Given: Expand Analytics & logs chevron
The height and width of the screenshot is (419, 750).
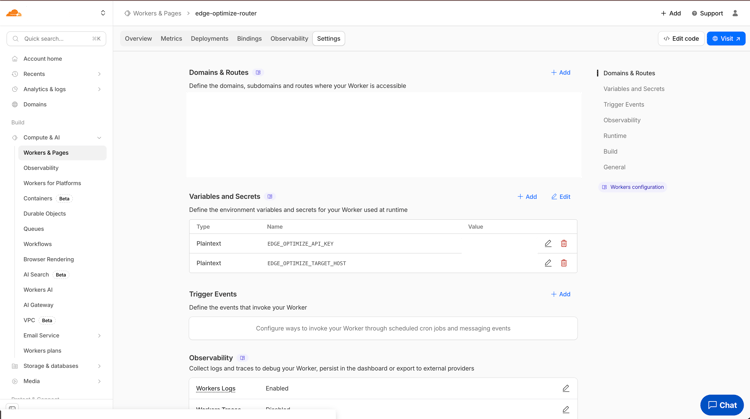Looking at the screenshot, I should [99, 89].
